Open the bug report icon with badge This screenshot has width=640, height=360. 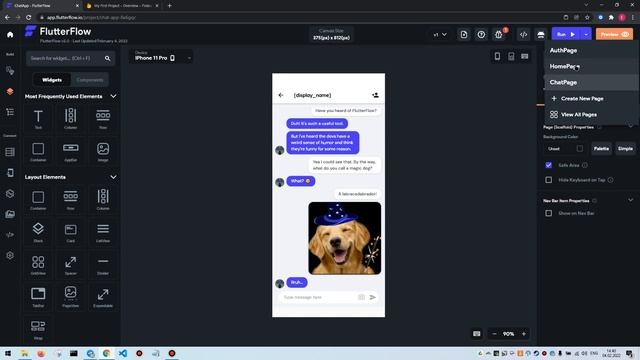tap(499, 35)
